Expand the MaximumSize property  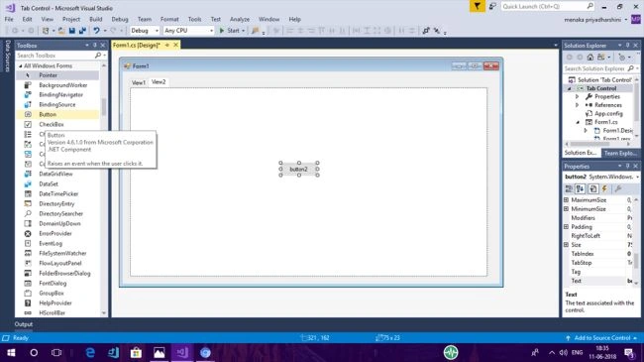click(x=566, y=200)
